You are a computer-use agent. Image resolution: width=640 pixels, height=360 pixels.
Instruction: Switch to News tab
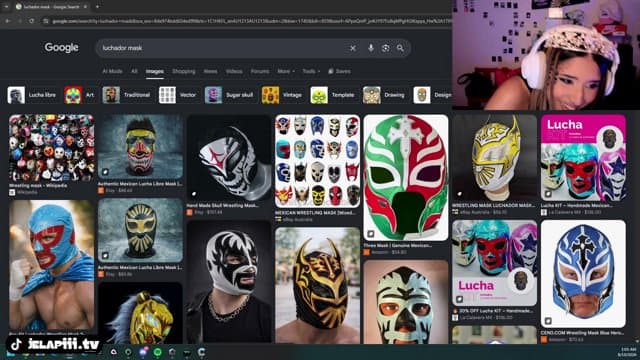(x=211, y=71)
